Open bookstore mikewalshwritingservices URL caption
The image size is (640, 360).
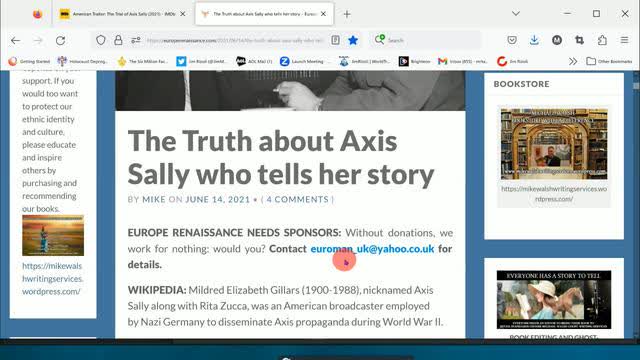click(554, 194)
